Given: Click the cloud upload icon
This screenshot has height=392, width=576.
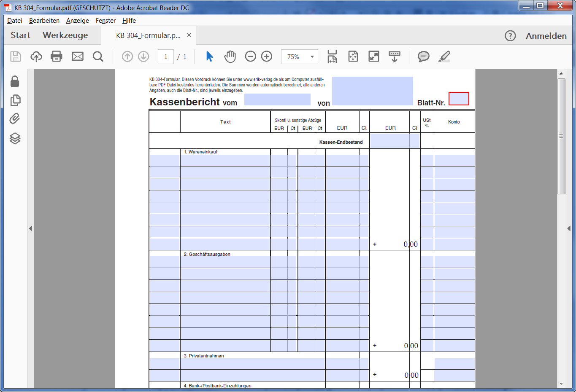Looking at the screenshot, I should (x=36, y=56).
